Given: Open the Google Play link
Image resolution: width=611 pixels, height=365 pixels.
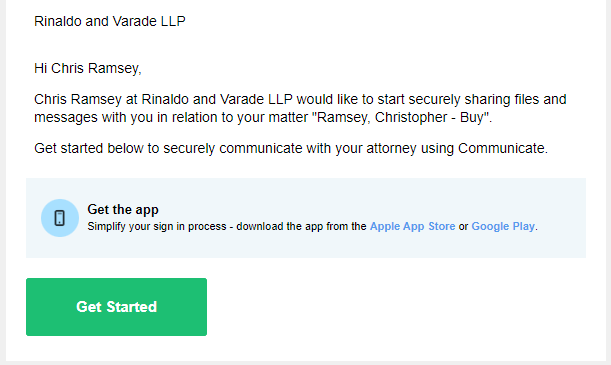Looking at the screenshot, I should tap(503, 226).
